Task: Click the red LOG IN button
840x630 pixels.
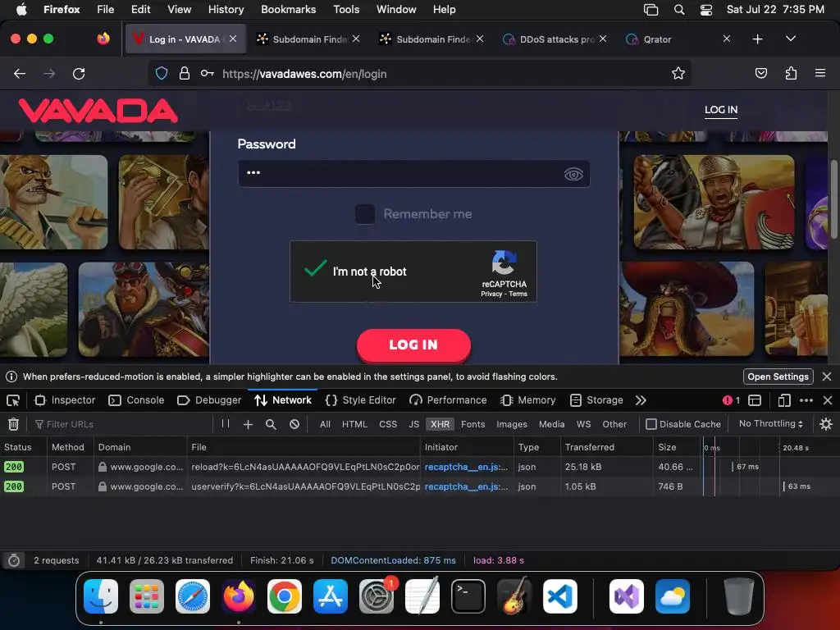Action: [413, 345]
